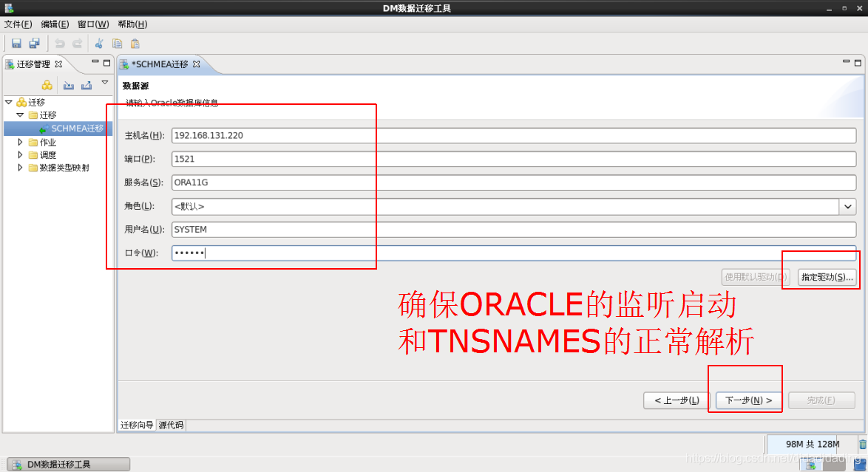The image size is (868, 472).
Task: Open the 编辑(E) menu
Action: pos(55,24)
